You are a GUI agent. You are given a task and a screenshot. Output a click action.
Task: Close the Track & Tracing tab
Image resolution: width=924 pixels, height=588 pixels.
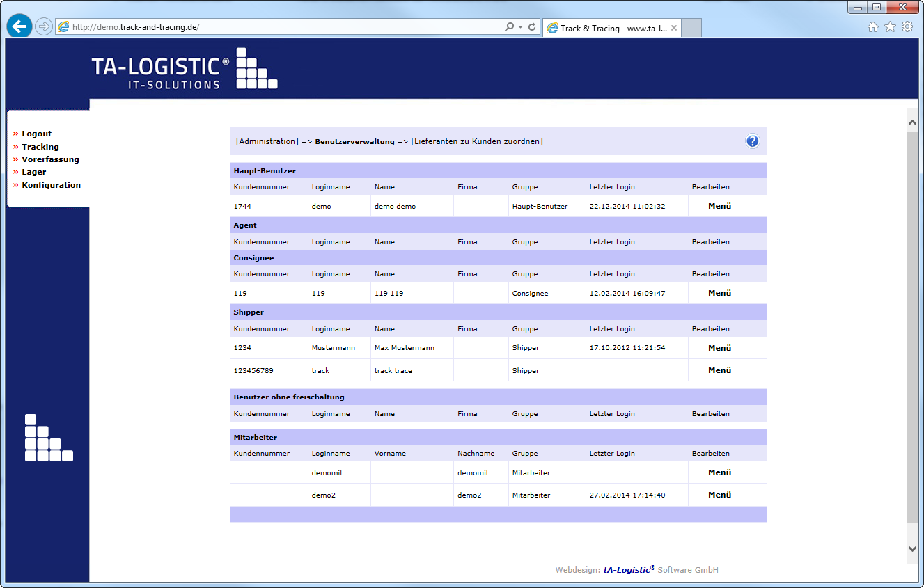(674, 28)
